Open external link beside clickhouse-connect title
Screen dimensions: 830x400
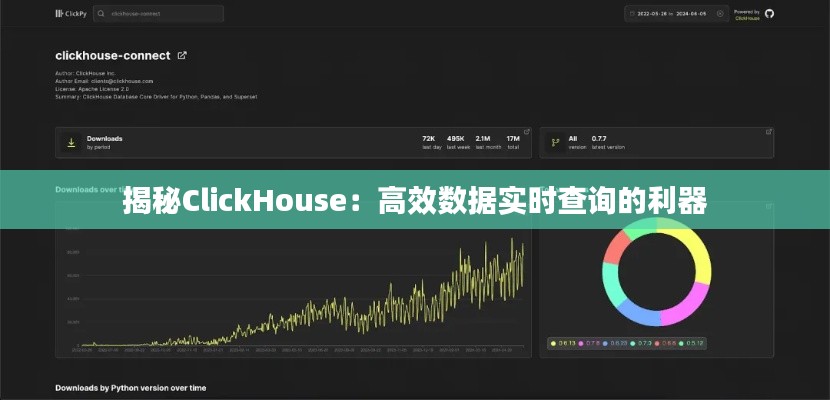pos(182,56)
